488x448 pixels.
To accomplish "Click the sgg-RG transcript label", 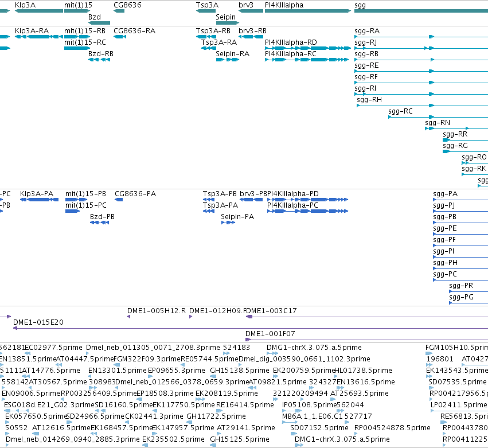I will point(455,146).
